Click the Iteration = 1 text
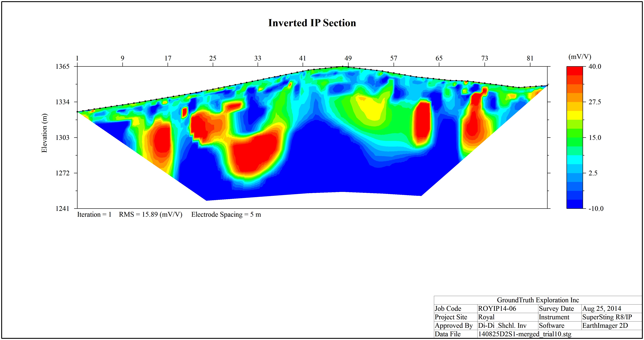The height and width of the screenshot is (340, 644). point(94,214)
